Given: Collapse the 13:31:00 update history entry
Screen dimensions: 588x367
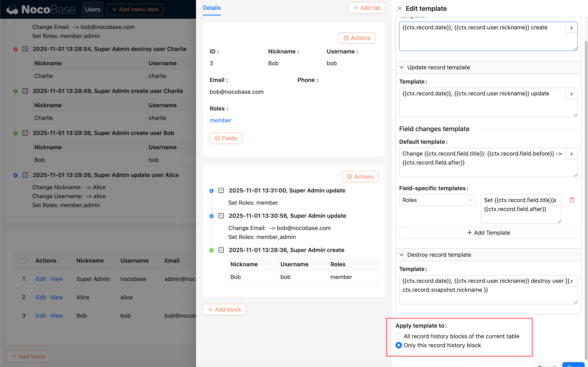Looking at the screenshot, I should 221,191.
